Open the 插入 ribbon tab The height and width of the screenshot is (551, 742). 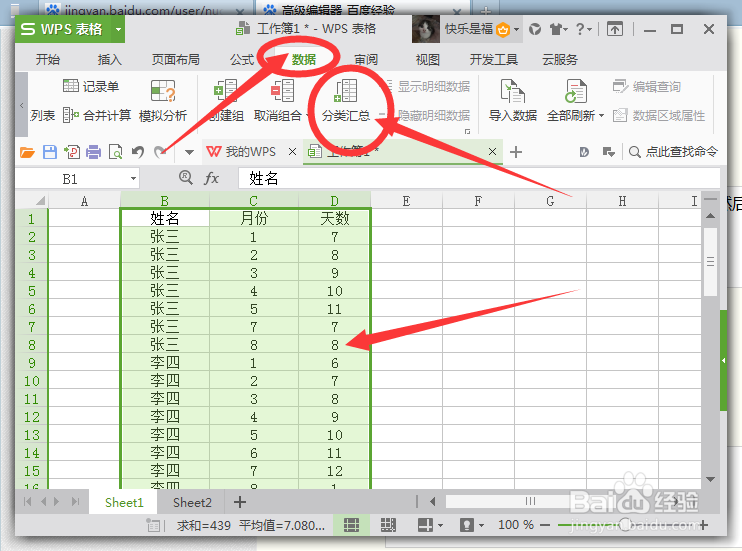click(x=109, y=59)
